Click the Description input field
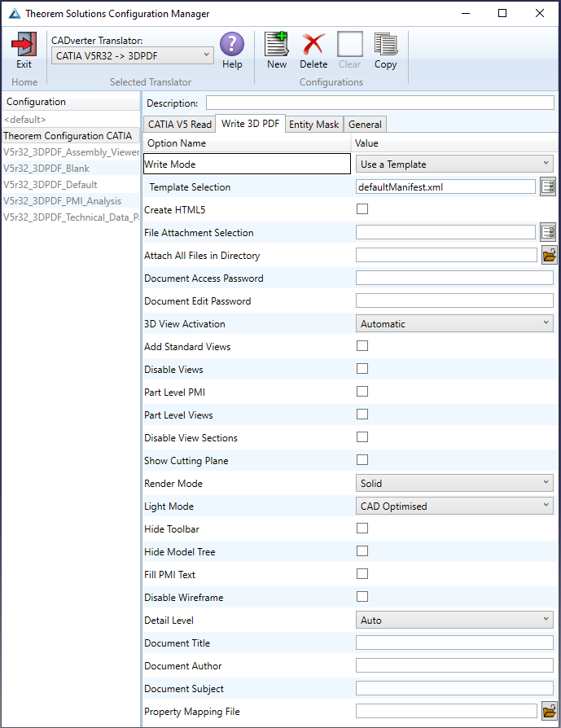Image resolution: width=561 pixels, height=728 pixels. click(x=380, y=103)
